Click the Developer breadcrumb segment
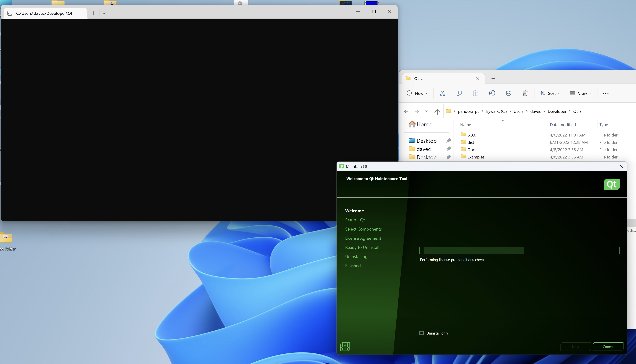Screen dimensions: 636x364 point(557,111)
